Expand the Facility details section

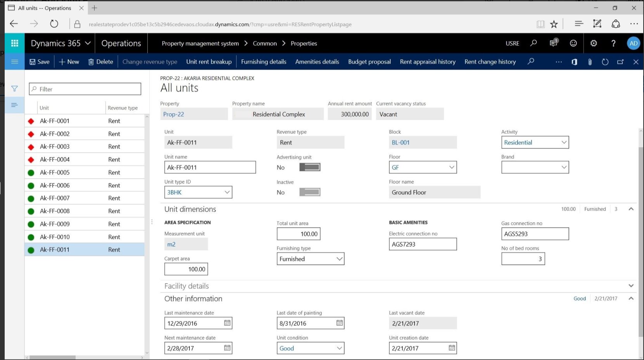(x=631, y=286)
